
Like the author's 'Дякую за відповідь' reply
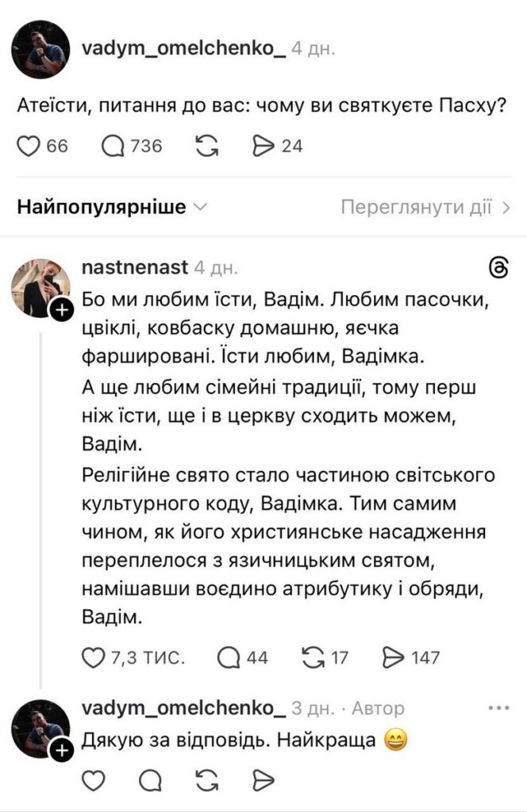click(94, 780)
